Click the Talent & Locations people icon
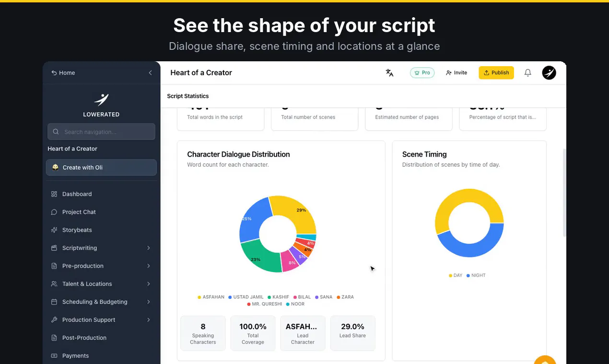This screenshot has height=364, width=609. coord(54,284)
